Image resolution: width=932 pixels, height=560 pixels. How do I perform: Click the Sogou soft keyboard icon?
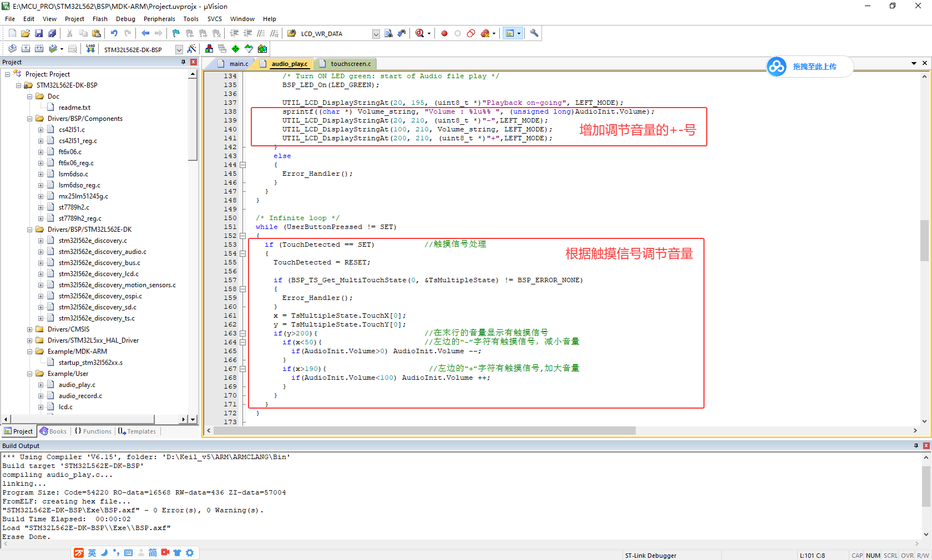pos(128,553)
